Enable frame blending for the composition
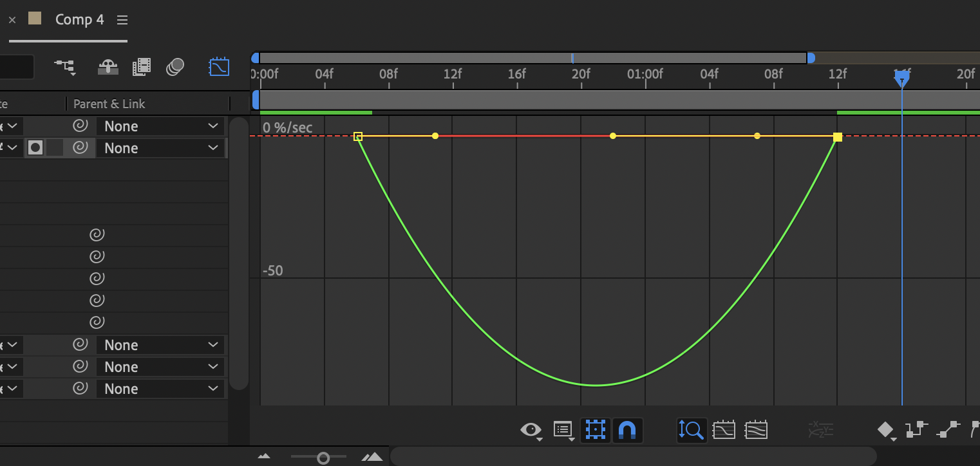980x466 pixels. 141,66
